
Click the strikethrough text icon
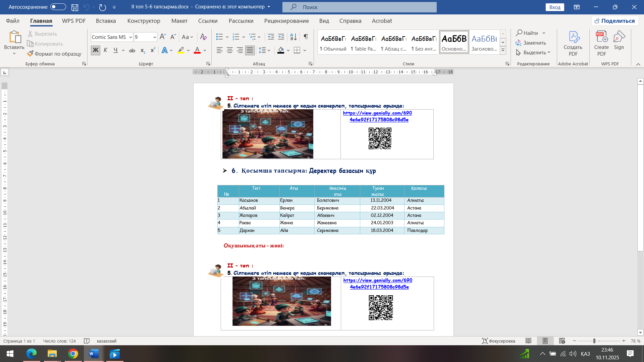point(132,50)
